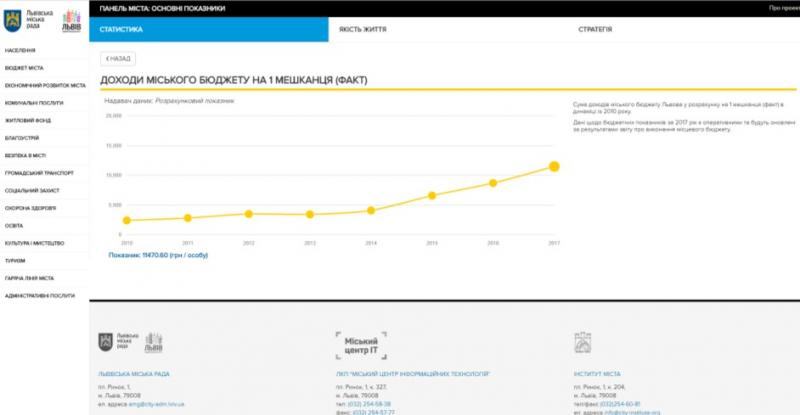This screenshot has width=800, height=415.
Task: Switch to the ЯКІСТЬ ЖИТТЯ tab
Action: pos(363,30)
